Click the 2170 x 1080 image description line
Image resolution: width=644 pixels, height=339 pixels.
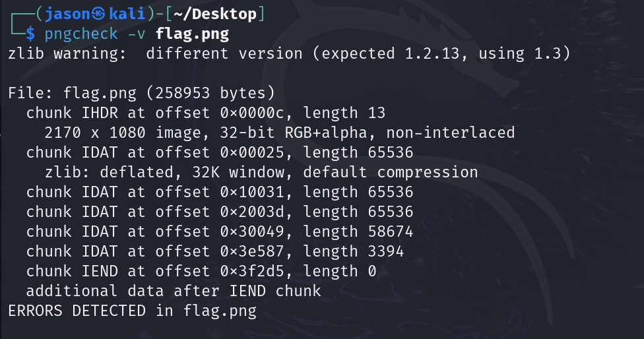(x=279, y=133)
